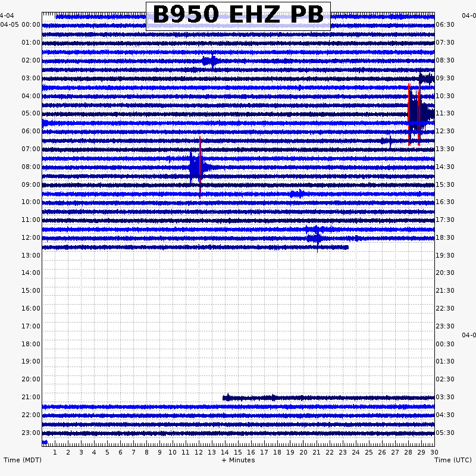Select the 'Time (UTC)' axis label
The height and width of the screenshot is (476, 476).
(x=453, y=460)
